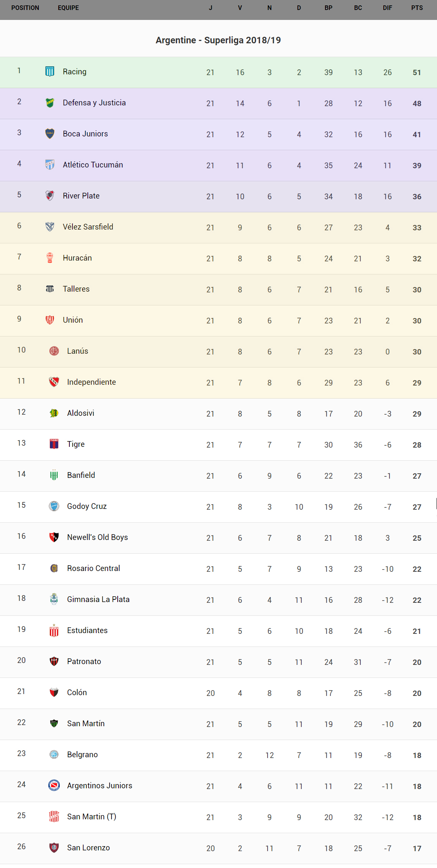This screenshot has height=868, width=437.
Task: Click the Argentinos Juniors crest icon
Action: pyautogui.click(x=54, y=785)
